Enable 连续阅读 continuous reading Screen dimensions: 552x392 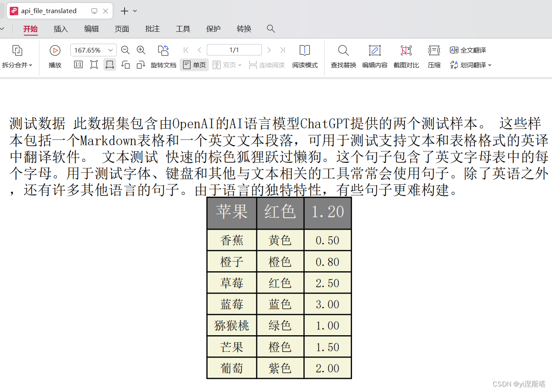pos(267,65)
